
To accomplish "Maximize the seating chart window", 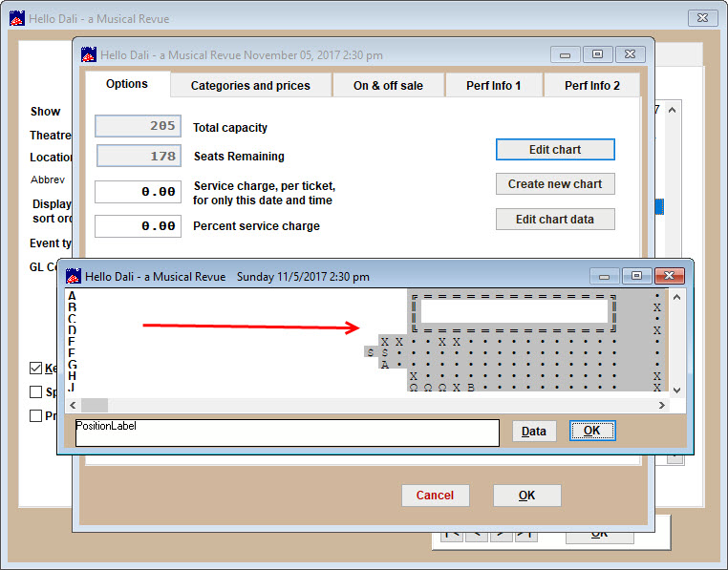I will point(636,276).
